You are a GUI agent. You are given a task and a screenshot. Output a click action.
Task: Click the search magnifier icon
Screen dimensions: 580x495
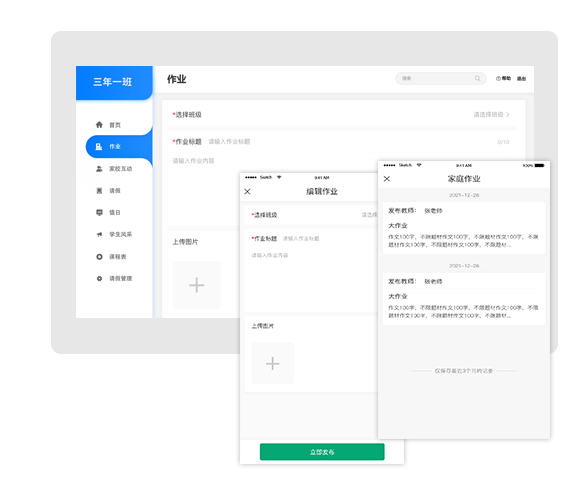478,78
